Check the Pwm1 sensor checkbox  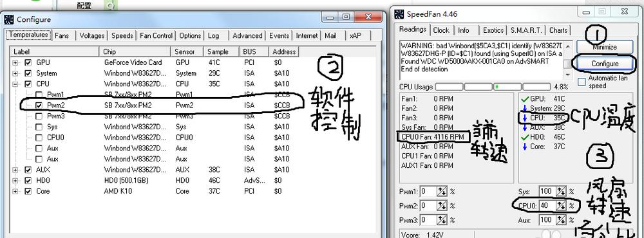(x=39, y=95)
